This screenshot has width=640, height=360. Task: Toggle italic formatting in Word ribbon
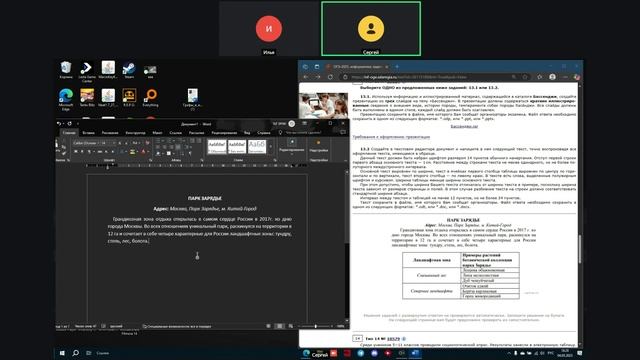coord(82,152)
